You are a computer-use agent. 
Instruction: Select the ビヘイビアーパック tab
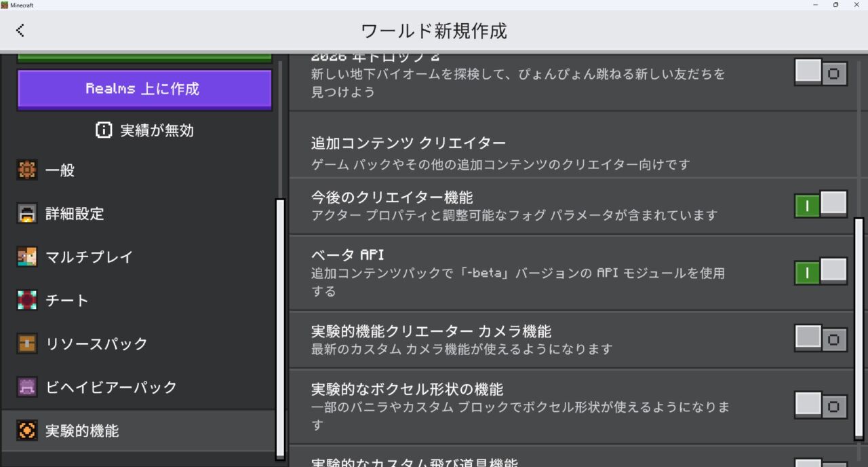tap(138, 387)
